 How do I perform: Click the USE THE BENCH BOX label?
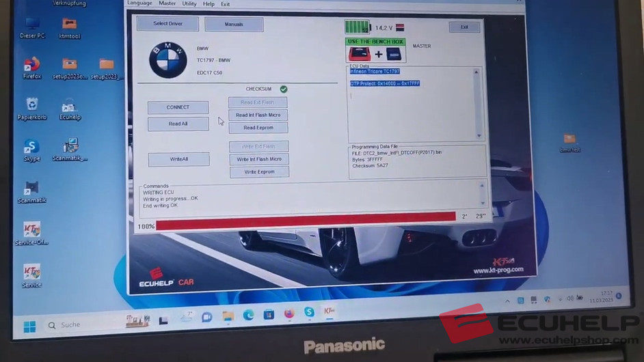[375, 42]
